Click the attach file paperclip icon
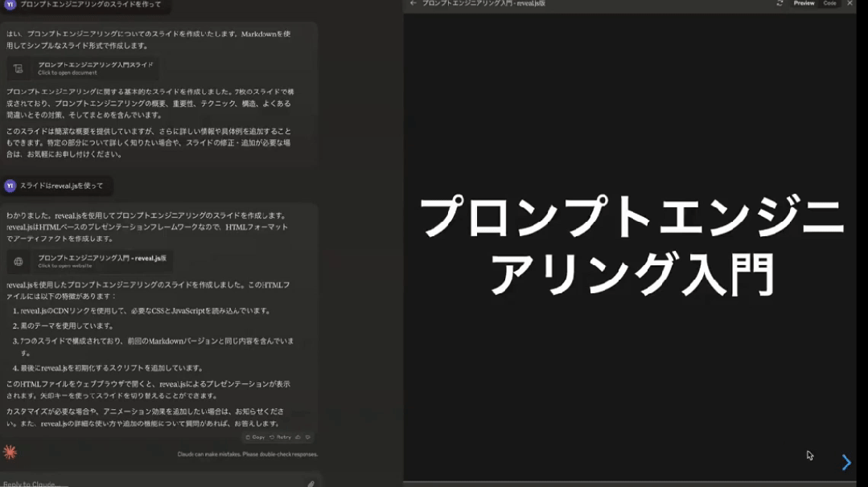 click(x=311, y=484)
